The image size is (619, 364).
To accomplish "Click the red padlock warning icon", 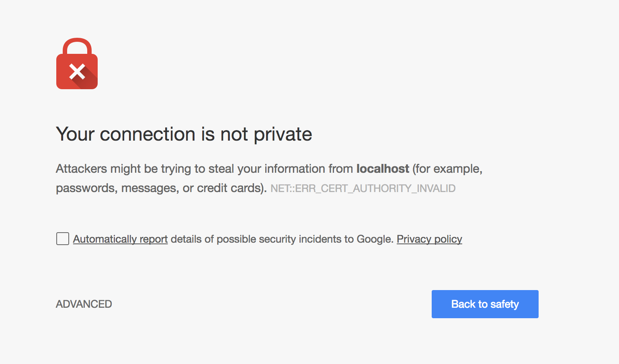I will click(77, 63).
